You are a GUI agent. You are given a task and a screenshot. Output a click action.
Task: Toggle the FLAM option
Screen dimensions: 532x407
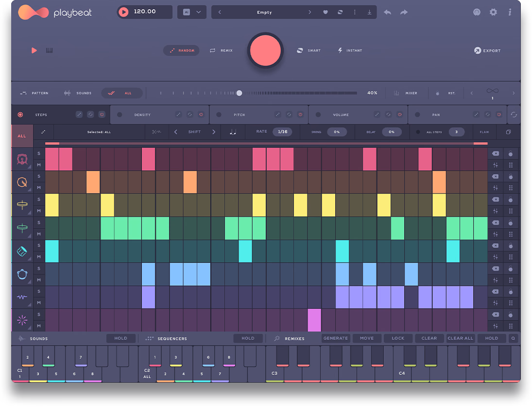[x=484, y=132]
